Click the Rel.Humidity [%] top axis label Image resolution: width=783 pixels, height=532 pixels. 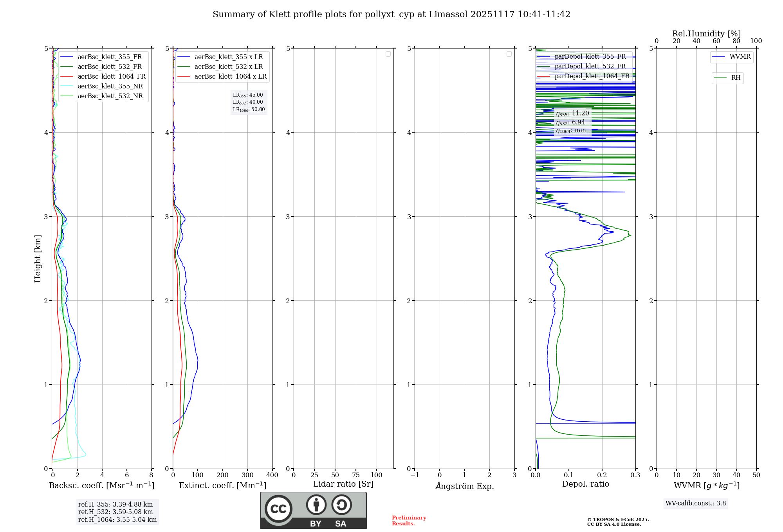706,34
